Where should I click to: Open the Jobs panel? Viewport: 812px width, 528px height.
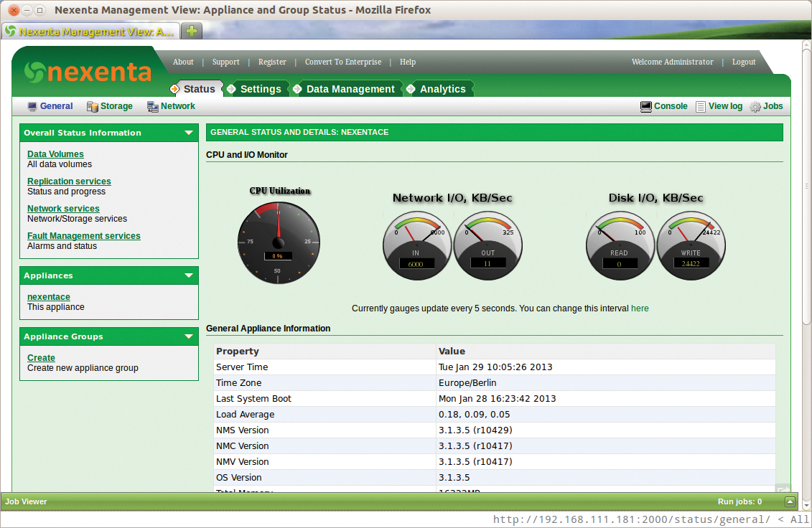coord(773,105)
